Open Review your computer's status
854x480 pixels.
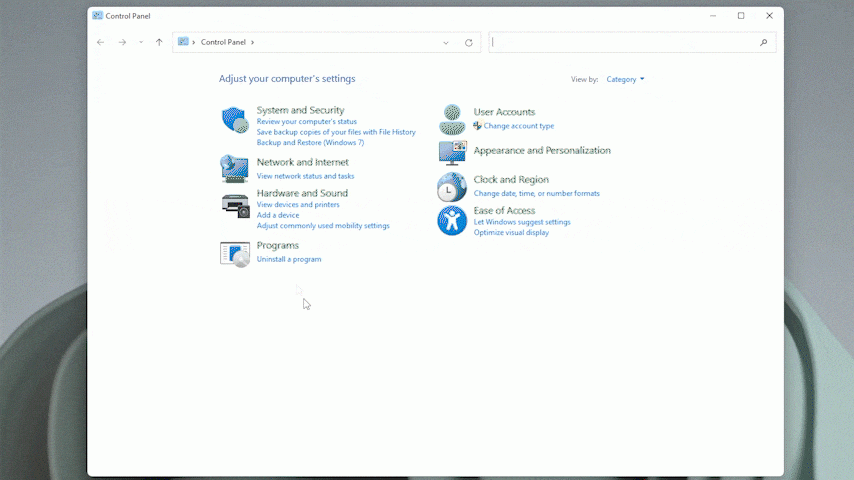pyautogui.click(x=307, y=121)
